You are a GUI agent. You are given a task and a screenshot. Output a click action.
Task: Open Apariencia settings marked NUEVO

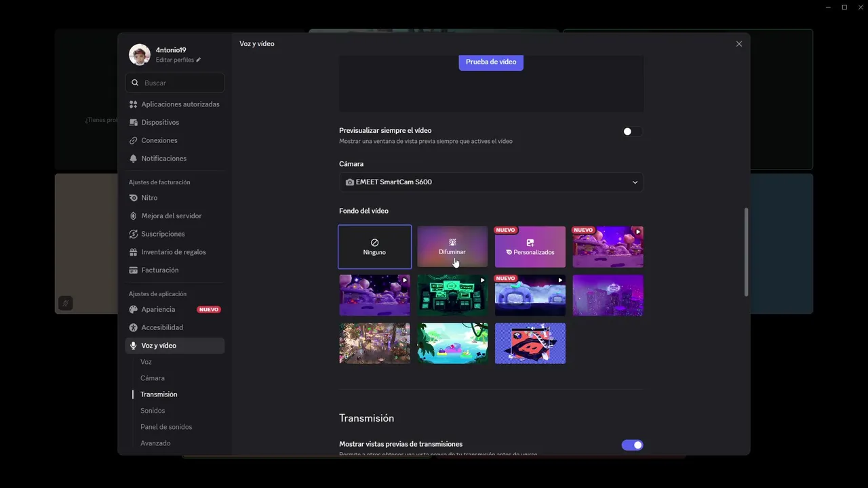tap(175, 310)
